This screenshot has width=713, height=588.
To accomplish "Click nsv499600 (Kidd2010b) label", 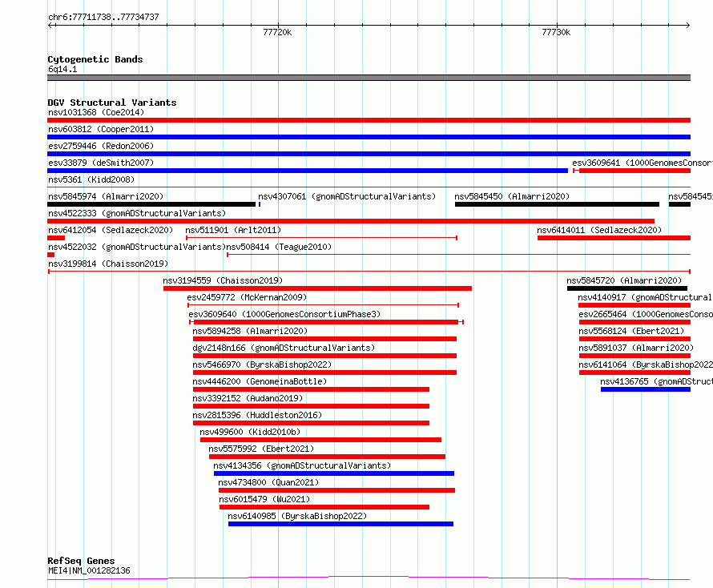I will coord(250,432).
